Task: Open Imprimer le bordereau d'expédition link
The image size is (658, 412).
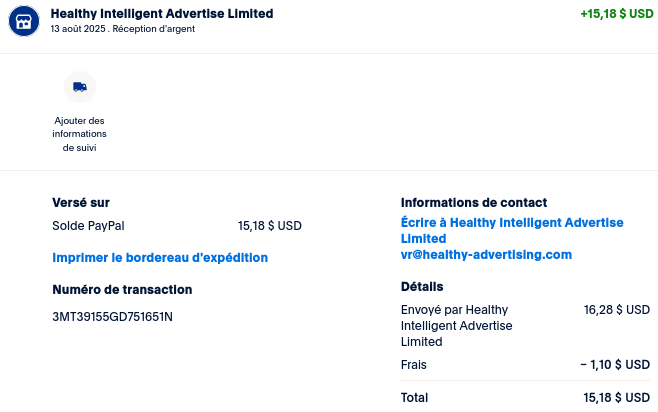Action: click(160, 257)
